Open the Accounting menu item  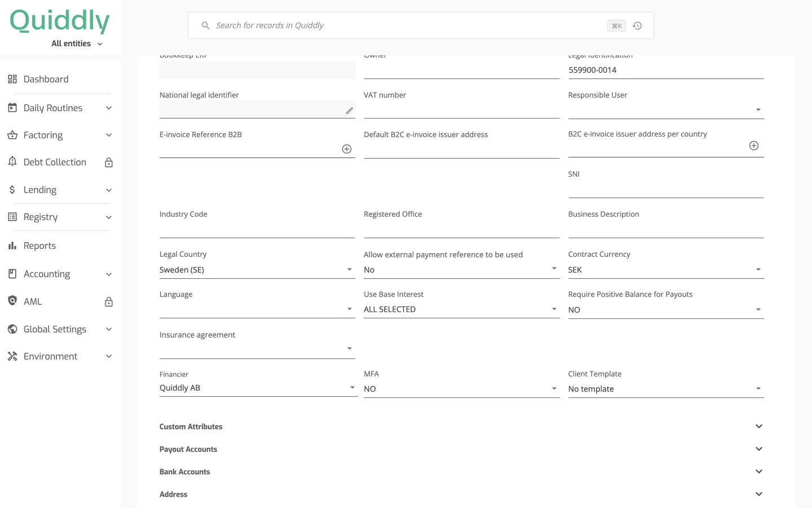coord(60,274)
